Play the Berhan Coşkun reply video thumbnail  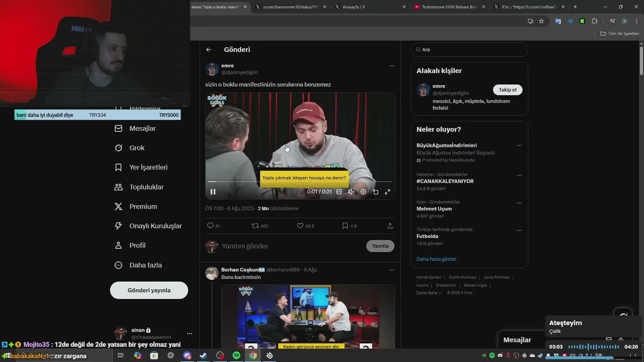coord(308,317)
